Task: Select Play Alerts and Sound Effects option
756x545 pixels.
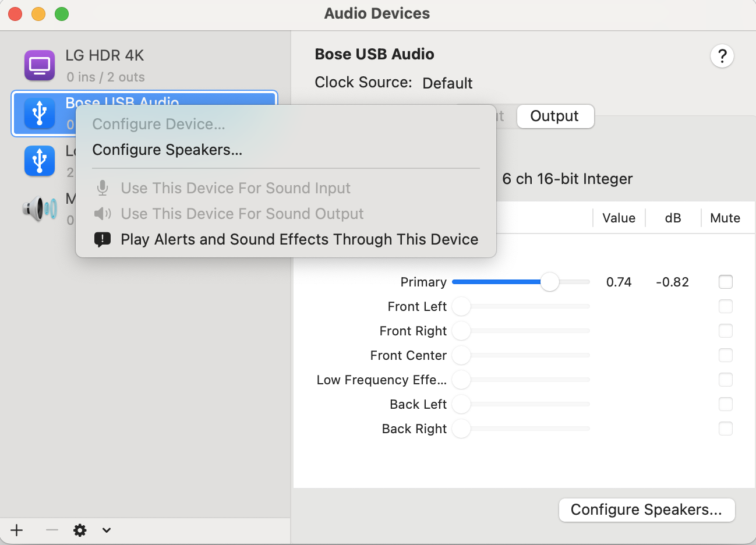Action: [x=299, y=239]
